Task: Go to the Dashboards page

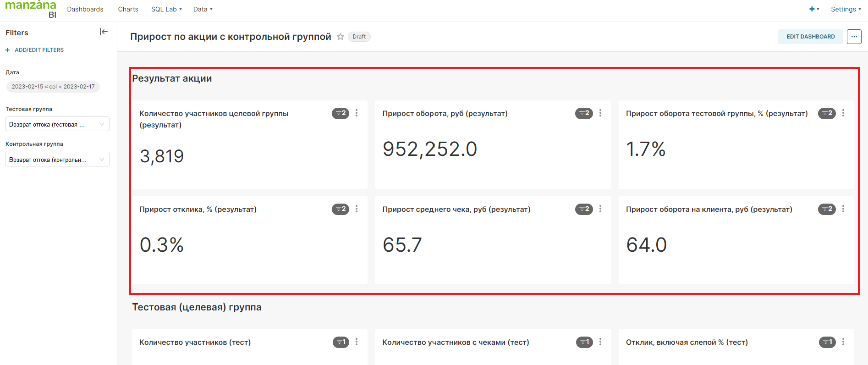Action: pos(85,9)
